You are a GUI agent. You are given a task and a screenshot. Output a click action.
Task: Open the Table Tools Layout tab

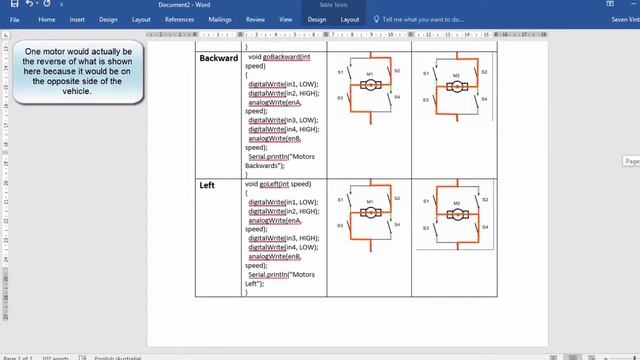pos(350,20)
